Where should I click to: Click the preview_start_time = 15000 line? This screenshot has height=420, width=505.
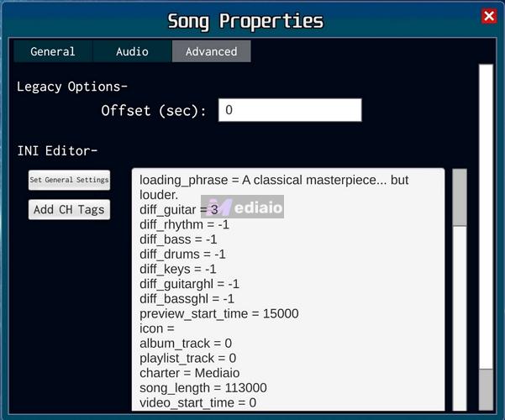coord(219,313)
